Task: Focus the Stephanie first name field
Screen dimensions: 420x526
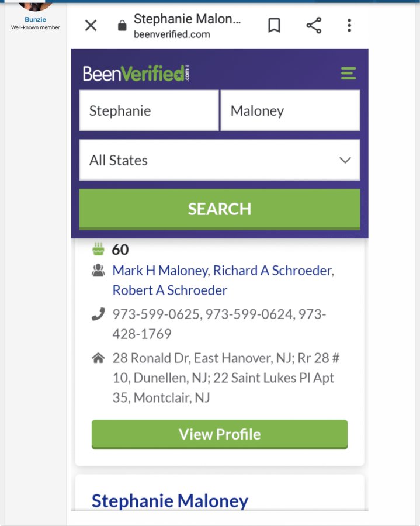Action: (149, 110)
